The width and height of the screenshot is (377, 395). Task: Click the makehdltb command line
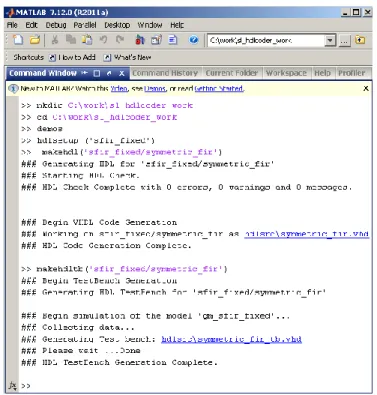pos(124,269)
